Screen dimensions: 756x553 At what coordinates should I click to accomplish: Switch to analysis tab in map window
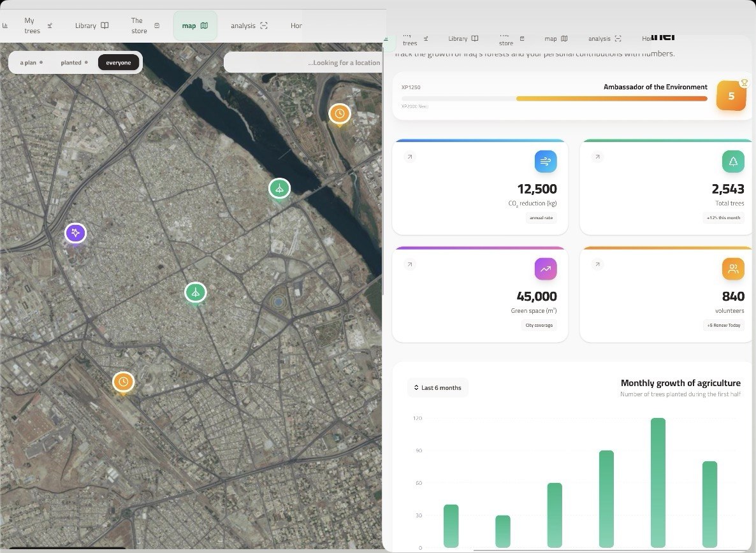click(x=249, y=25)
